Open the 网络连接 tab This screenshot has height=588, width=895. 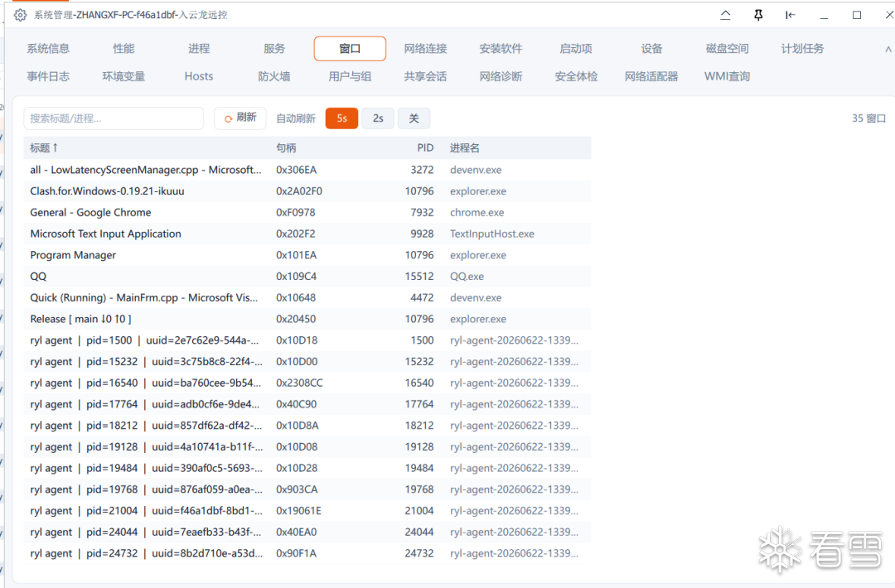click(x=425, y=49)
